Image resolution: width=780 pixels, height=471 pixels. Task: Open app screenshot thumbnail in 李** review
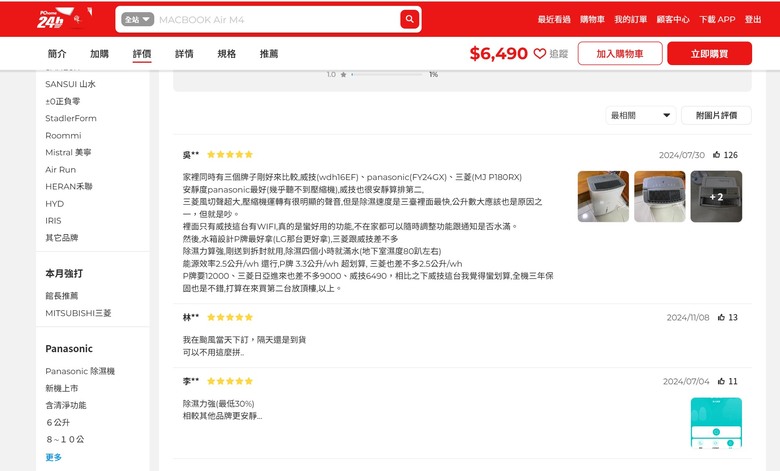[x=716, y=423]
